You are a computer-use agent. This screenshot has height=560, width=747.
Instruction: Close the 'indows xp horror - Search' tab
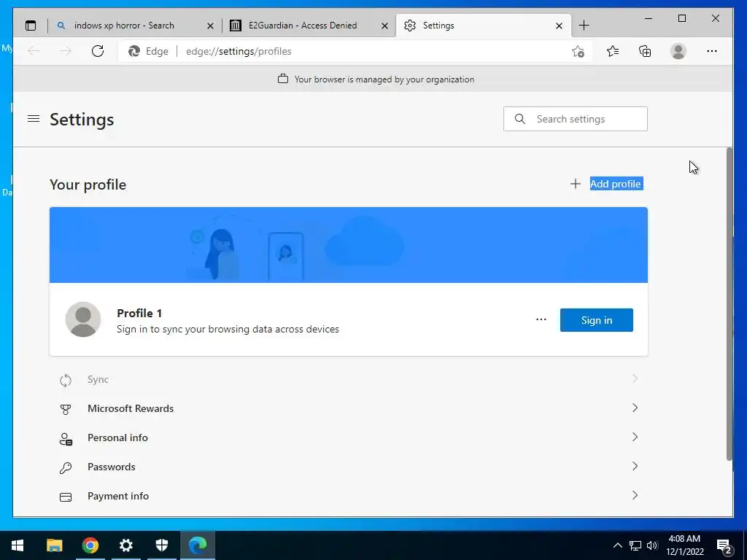210,26
